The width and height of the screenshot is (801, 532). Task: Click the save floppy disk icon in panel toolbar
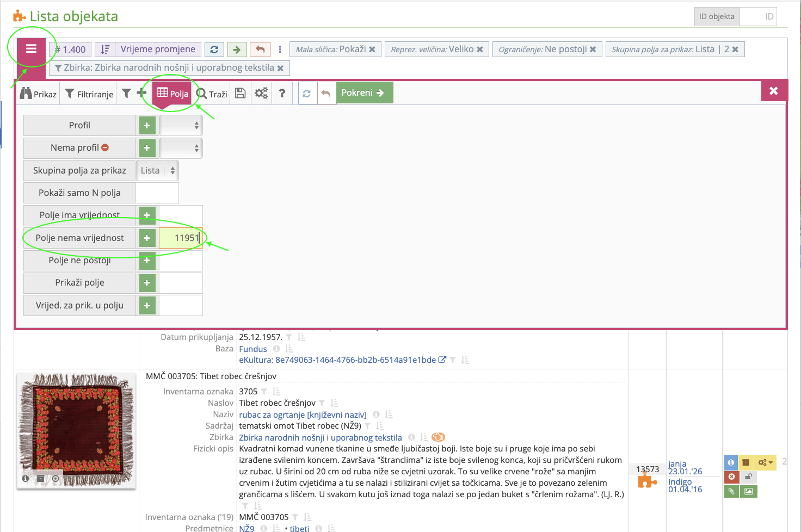click(x=240, y=93)
